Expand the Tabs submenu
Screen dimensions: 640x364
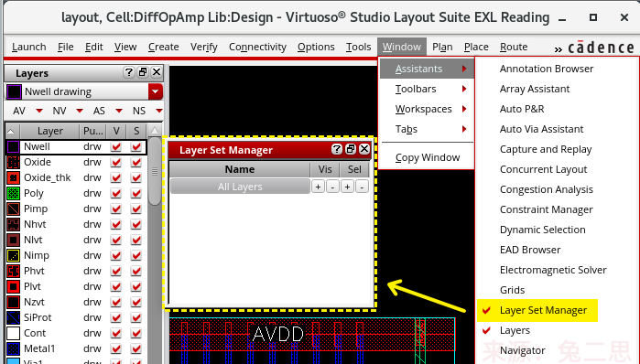point(427,129)
